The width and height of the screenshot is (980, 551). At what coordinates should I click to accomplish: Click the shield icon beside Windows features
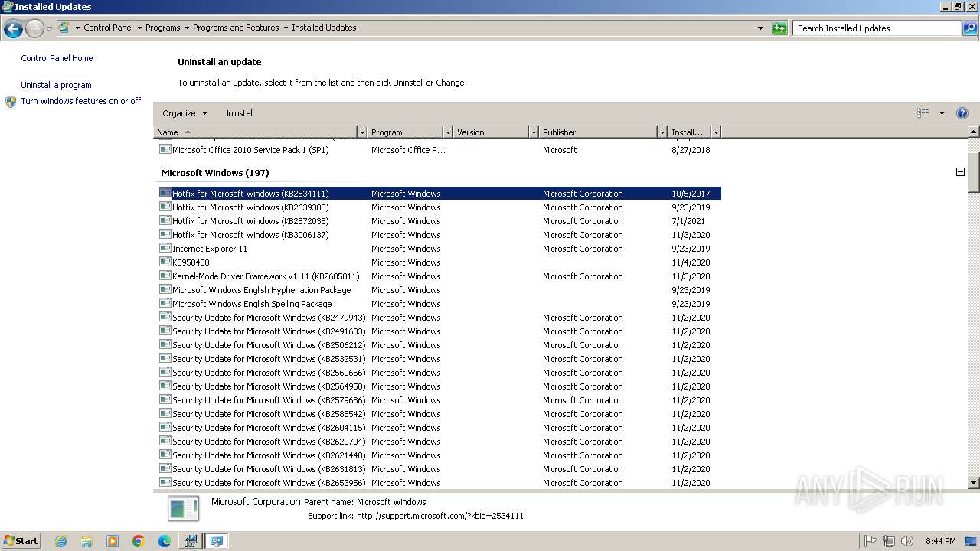pos(11,101)
